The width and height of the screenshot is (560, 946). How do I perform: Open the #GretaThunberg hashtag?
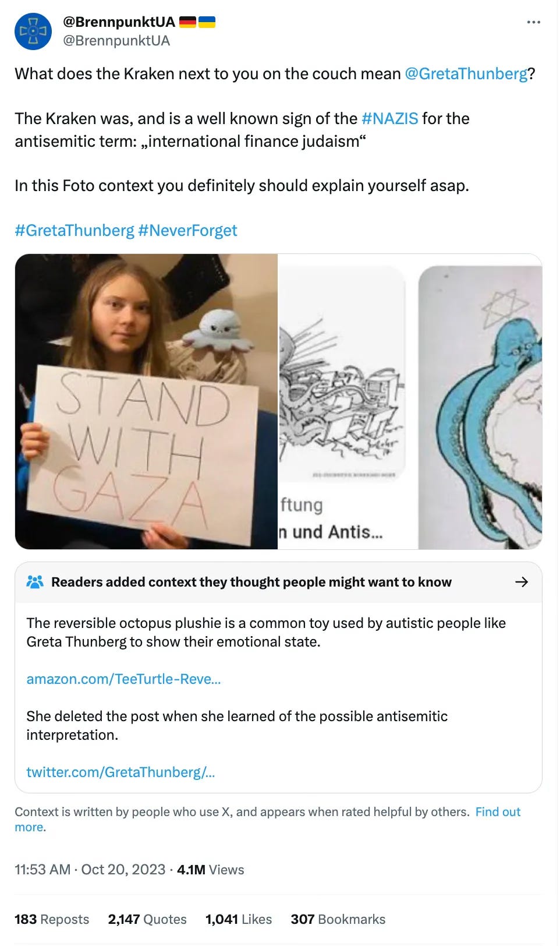coord(75,231)
